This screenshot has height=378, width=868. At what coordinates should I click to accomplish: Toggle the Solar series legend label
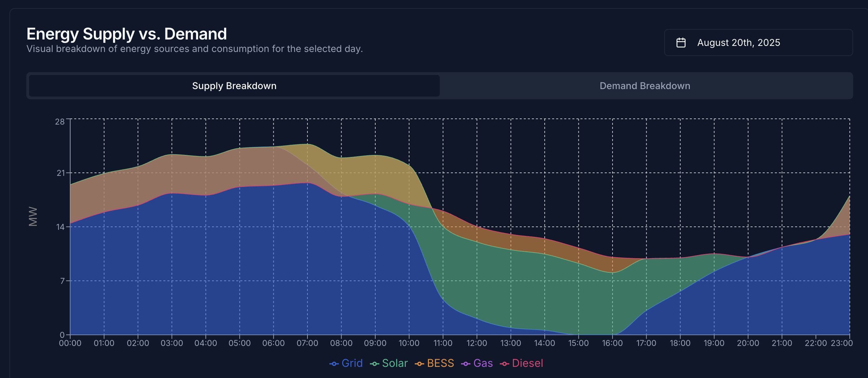click(x=395, y=363)
